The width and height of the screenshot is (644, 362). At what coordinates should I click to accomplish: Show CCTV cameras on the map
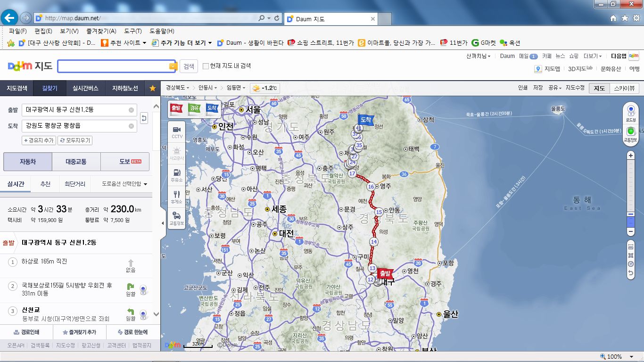click(177, 131)
